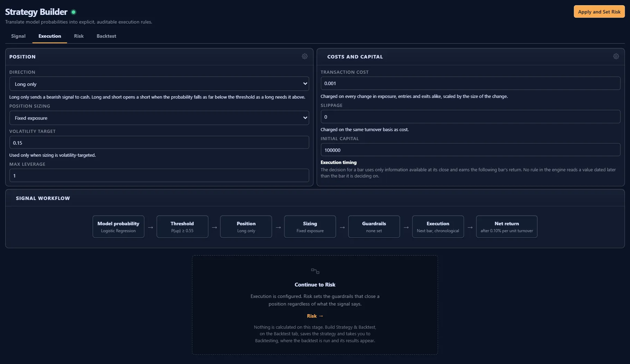Image resolution: width=630 pixels, height=364 pixels.
Task: Select the Execution Next bar workflow step
Action: (x=438, y=227)
